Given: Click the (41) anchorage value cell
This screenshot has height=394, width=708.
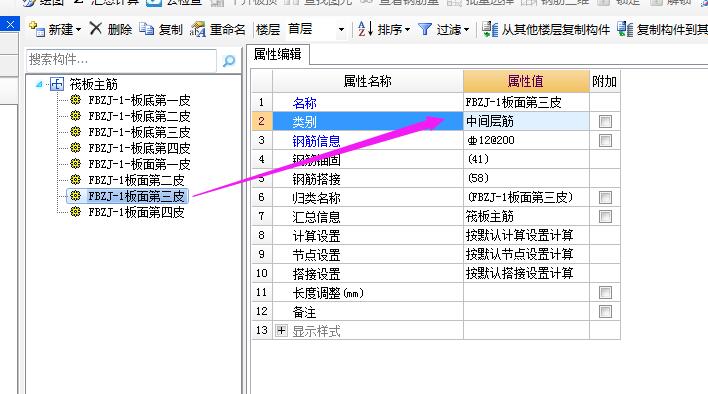Looking at the screenshot, I should click(526, 159).
